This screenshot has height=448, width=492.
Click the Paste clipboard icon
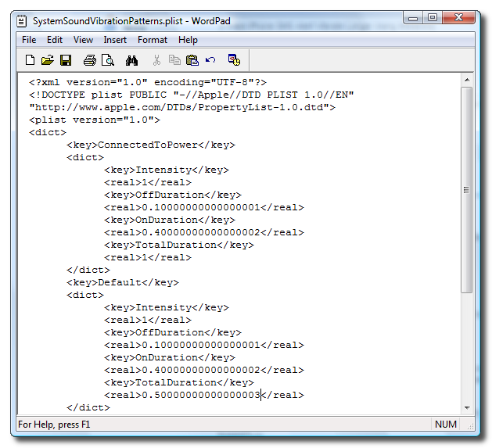pyautogui.click(x=192, y=59)
